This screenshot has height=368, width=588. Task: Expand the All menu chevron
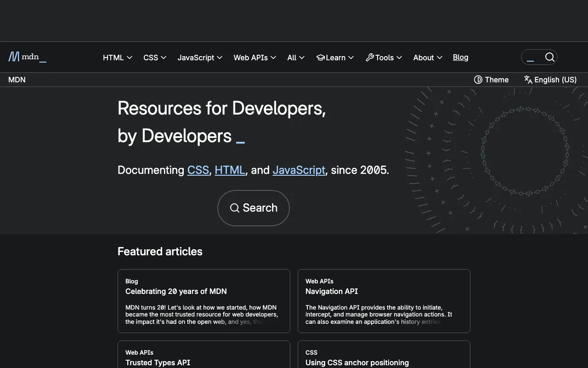click(x=302, y=57)
